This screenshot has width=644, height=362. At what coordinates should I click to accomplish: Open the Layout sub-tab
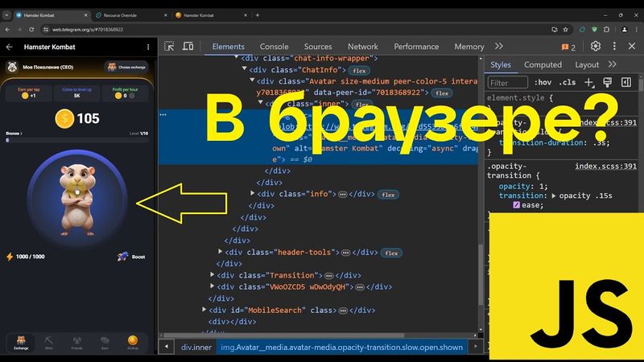click(x=587, y=64)
